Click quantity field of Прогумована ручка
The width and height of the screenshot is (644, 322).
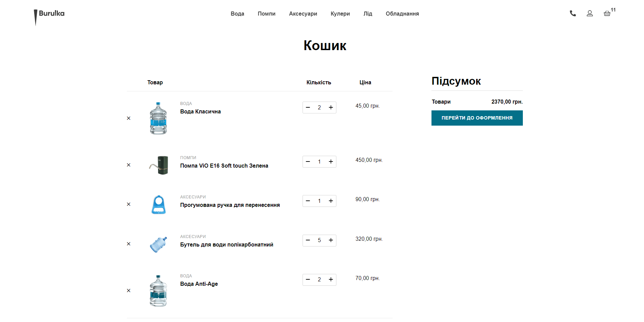(x=319, y=201)
